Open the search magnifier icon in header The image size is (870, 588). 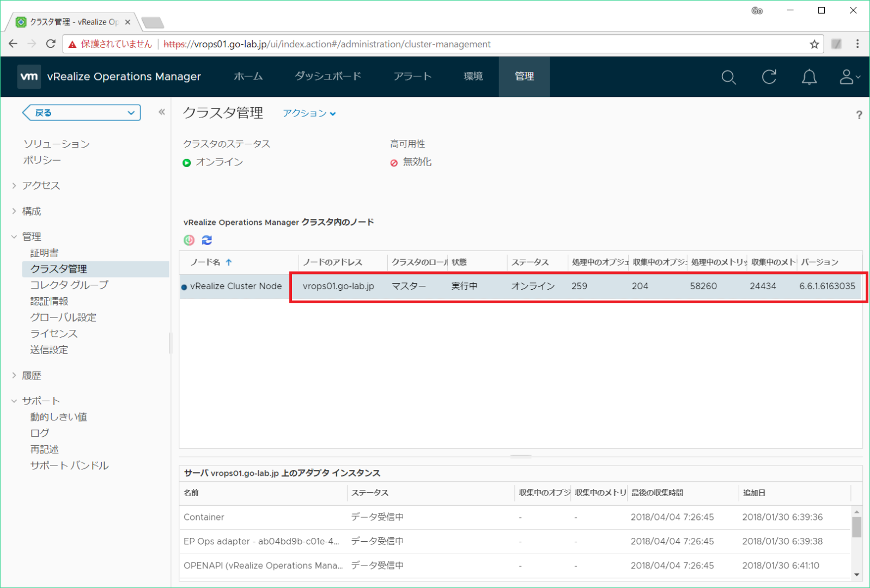click(728, 77)
